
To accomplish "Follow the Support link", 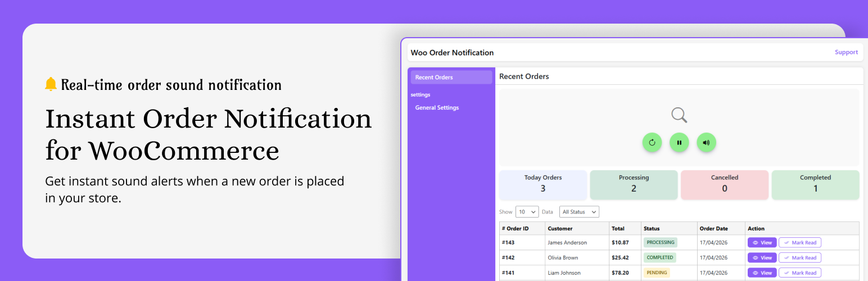I will 846,52.
